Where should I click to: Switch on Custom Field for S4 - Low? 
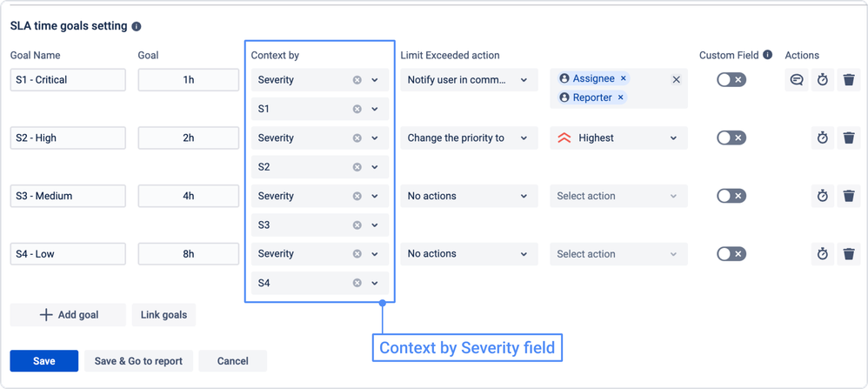(731, 254)
